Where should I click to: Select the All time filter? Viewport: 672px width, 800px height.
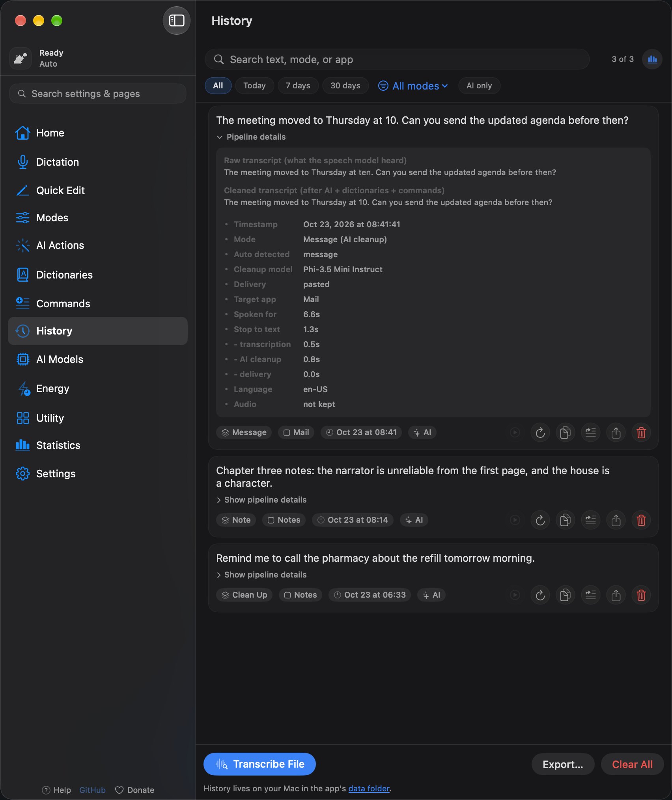pos(218,86)
